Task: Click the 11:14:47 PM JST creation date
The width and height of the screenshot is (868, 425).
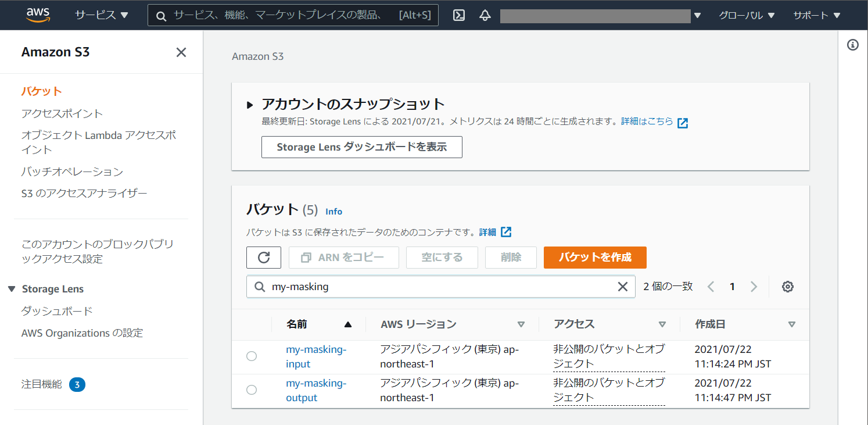Action: click(733, 398)
